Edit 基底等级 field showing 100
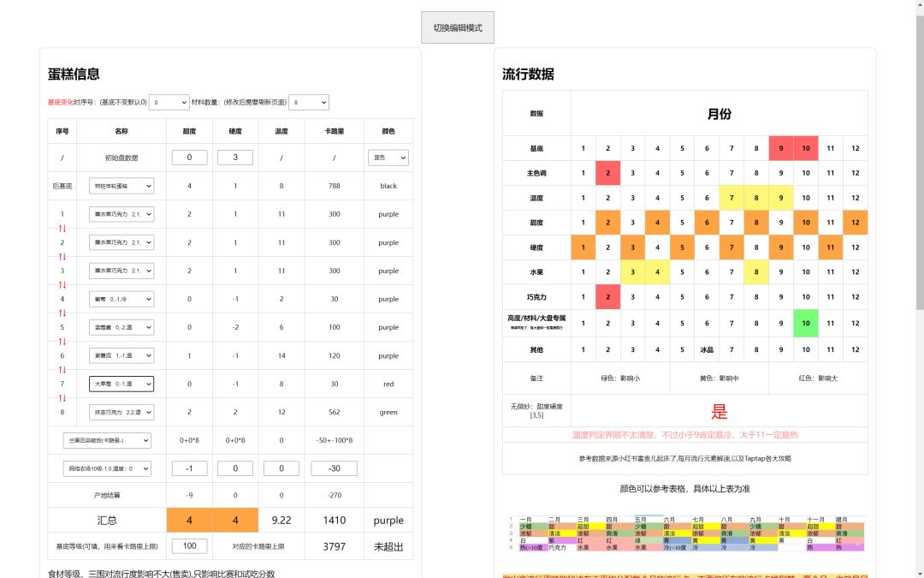 click(x=189, y=546)
